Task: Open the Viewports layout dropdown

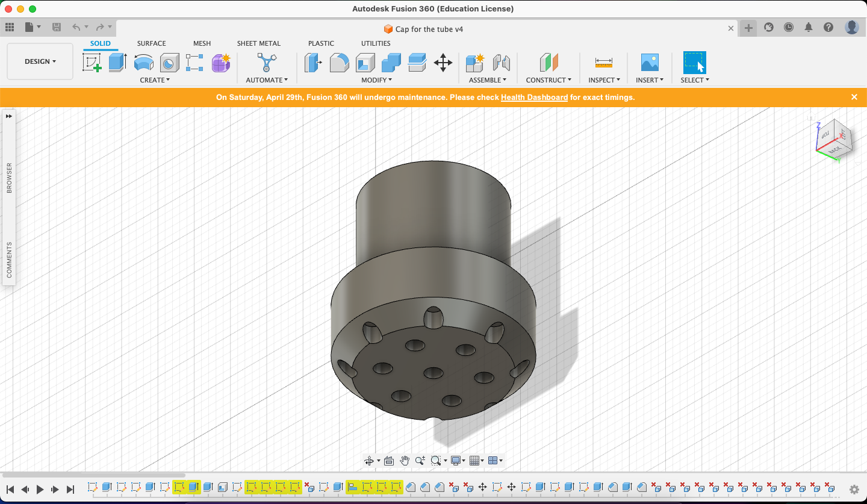Action: pos(495,461)
